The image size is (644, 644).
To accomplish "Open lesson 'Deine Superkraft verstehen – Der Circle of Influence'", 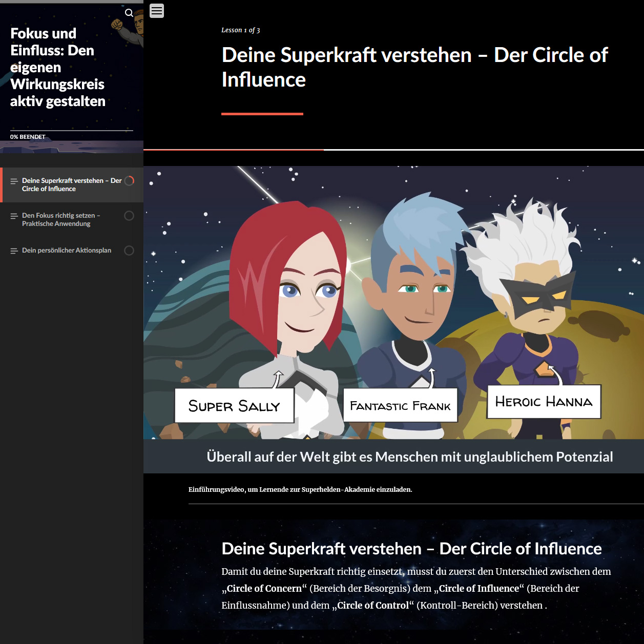I will click(x=71, y=185).
